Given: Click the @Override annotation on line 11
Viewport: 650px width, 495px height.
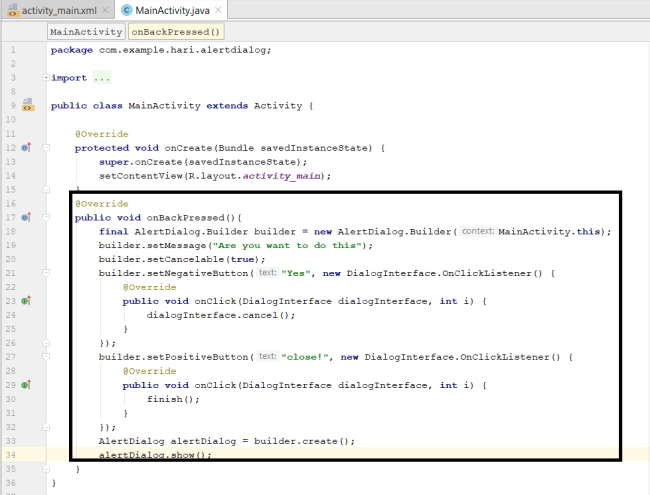Looking at the screenshot, I should tap(102, 134).
